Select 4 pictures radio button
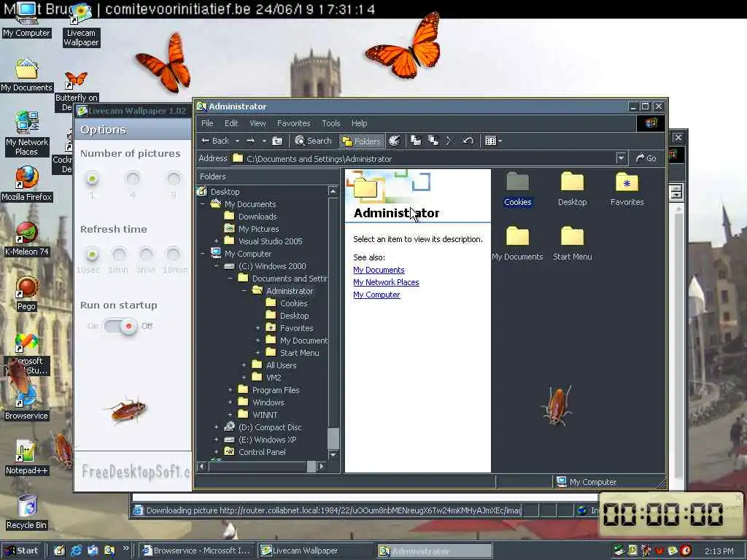This screenshot has width=747, height=560. pyautogui.click(x=133, y=179)
